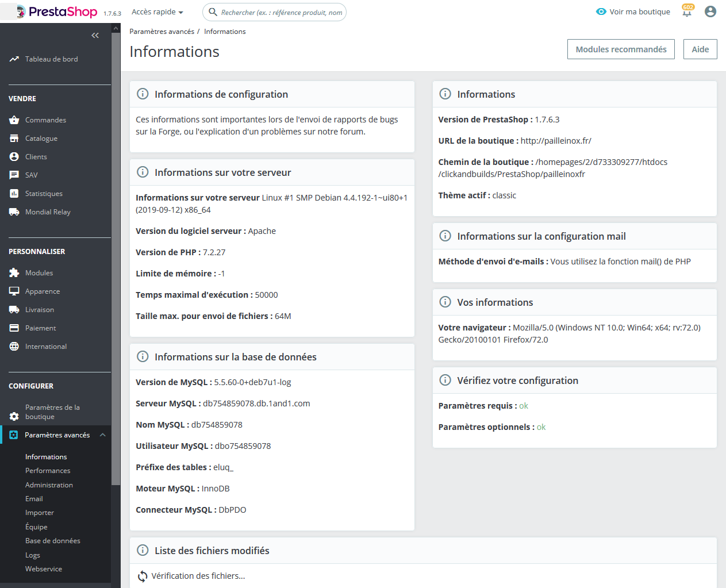Click the Paramètres requis ok status

pos(524,406)
